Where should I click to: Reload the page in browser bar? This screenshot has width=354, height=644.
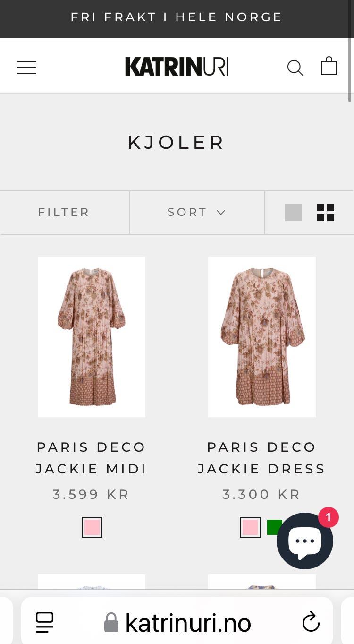[x=311, y=622]
